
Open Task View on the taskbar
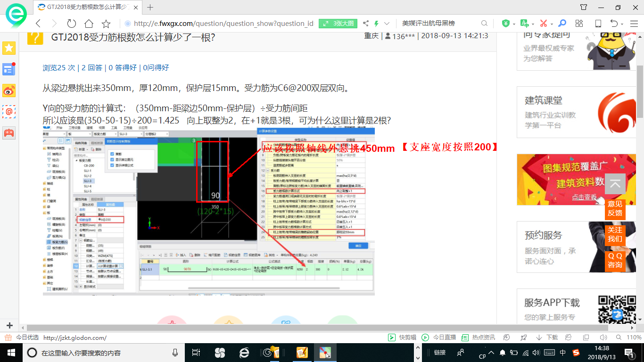[x=196, y=353]
